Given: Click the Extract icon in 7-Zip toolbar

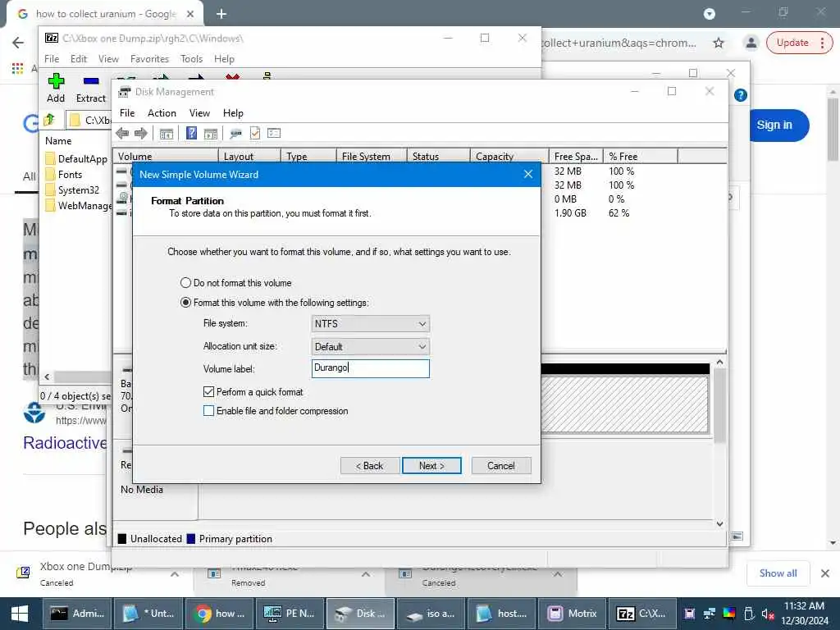Looking at the screenshot, I should click(91, 81).
